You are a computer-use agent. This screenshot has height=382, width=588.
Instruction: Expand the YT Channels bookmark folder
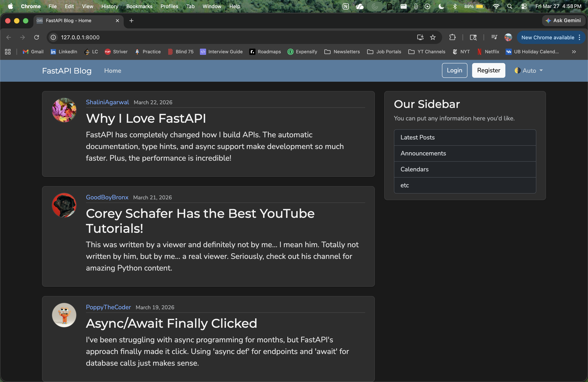tap(427, 52)
